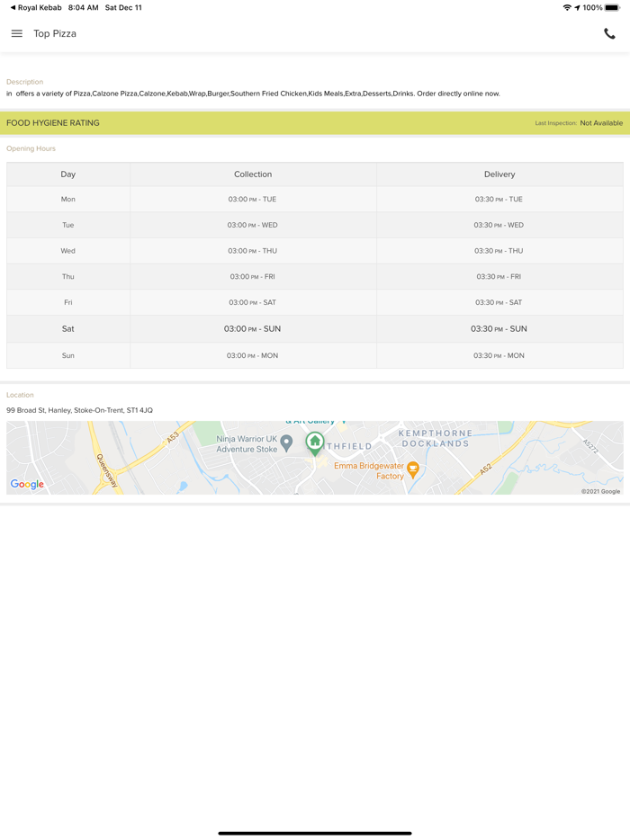
Task: Return to Royal Kebab app via back arrow
Action: (x=35, y=7)
